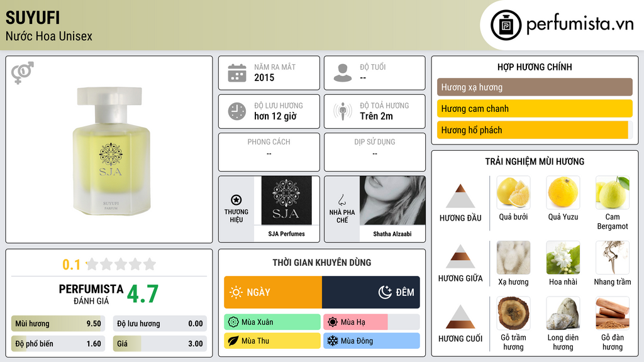This screenshot has height=362, width=644.
Task: Open the Nhang trầm note image
Action: [x=613, y=257]
